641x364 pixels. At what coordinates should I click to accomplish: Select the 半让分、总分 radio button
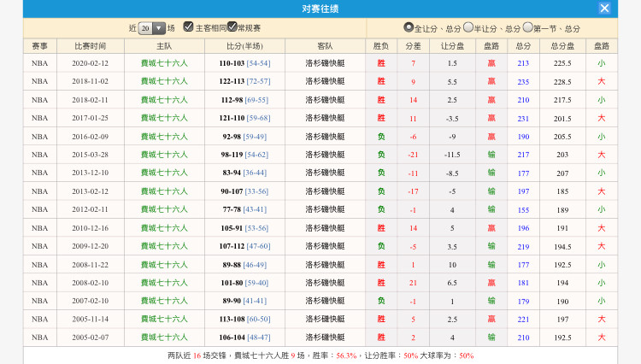point(468,27)
